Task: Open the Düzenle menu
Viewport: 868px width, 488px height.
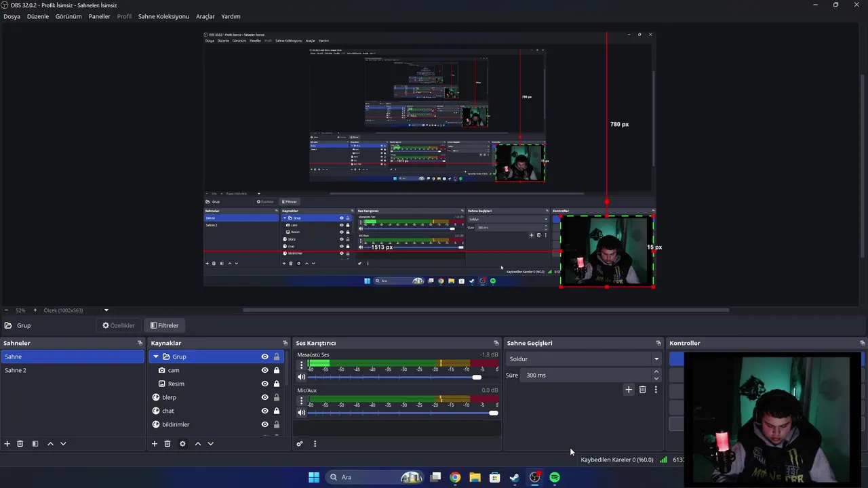Action: (38, 16)
